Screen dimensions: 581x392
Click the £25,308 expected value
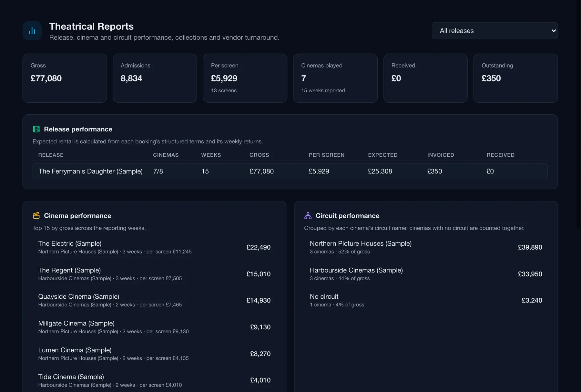point(380,171)
